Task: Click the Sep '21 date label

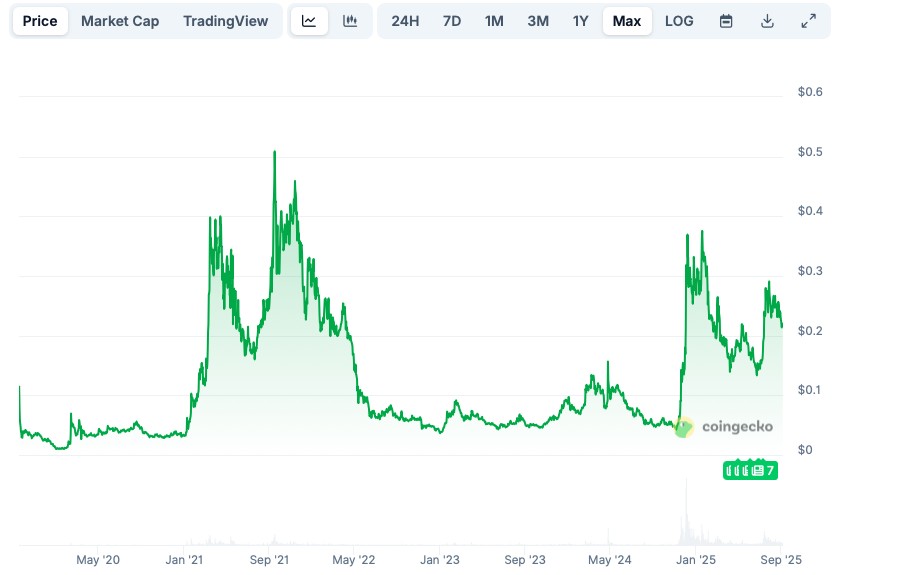Action: [x=269, y=560]
